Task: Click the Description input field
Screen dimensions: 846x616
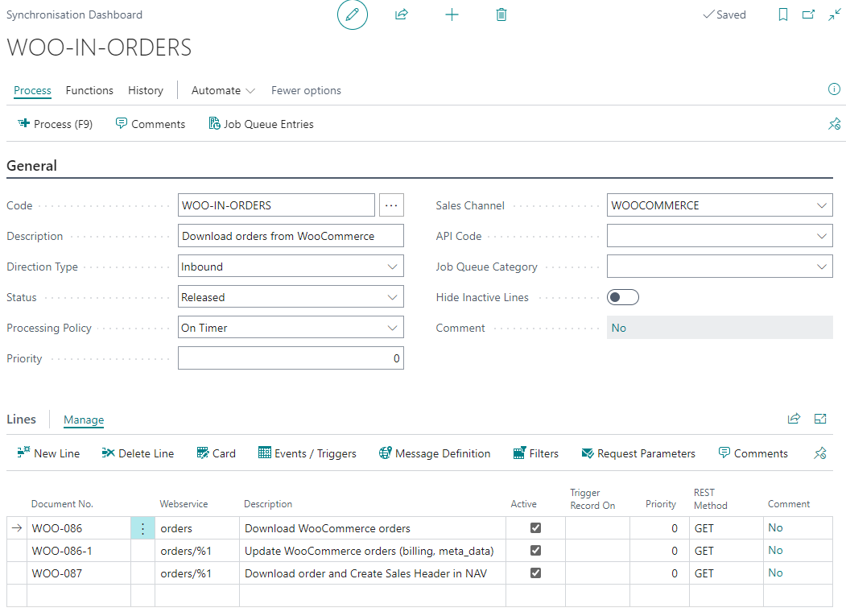Action: click(291, 236)
